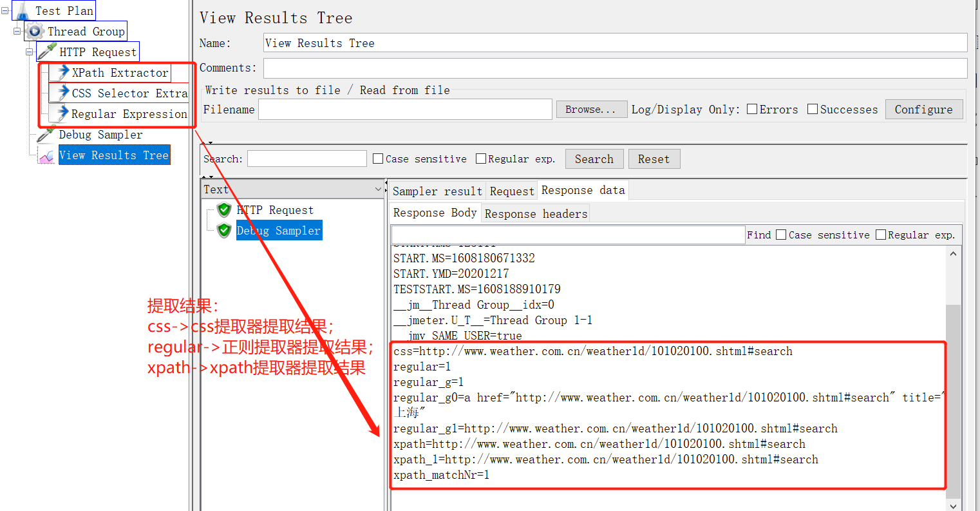
Task: Enable the Errors log filter
Action: [751, 109]
